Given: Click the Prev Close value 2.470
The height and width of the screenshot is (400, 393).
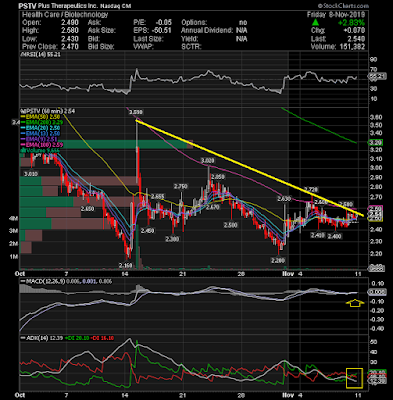Looking at the screenshot, I should point(70,47).
